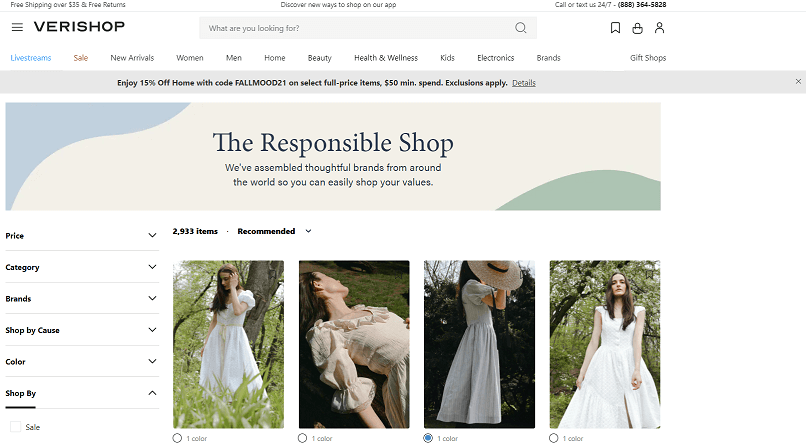Click in the search field
Image resolution: width=806 pixels, height=447 pixels.
click(x=368, y=28)
